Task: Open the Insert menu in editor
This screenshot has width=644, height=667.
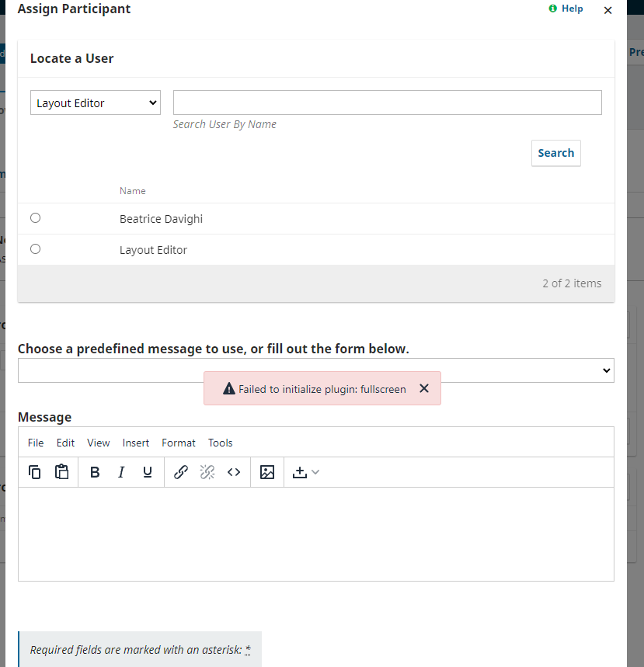Action: pos(136,443)
